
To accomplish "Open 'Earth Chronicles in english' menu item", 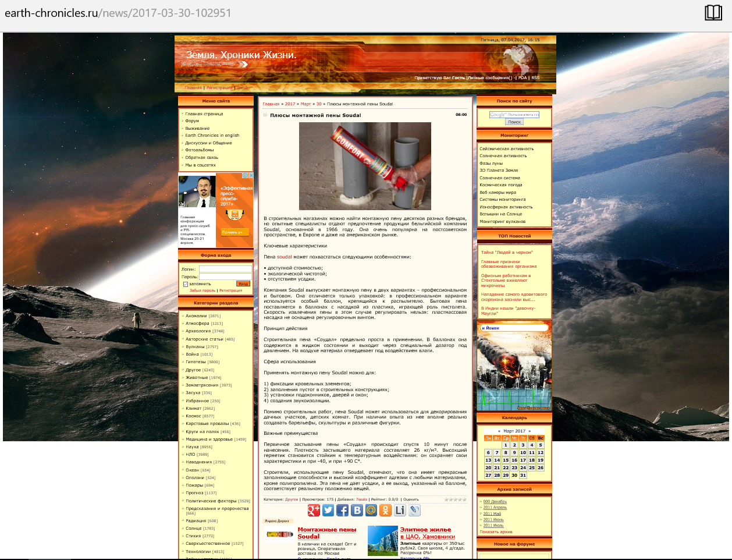I will 212,135.
